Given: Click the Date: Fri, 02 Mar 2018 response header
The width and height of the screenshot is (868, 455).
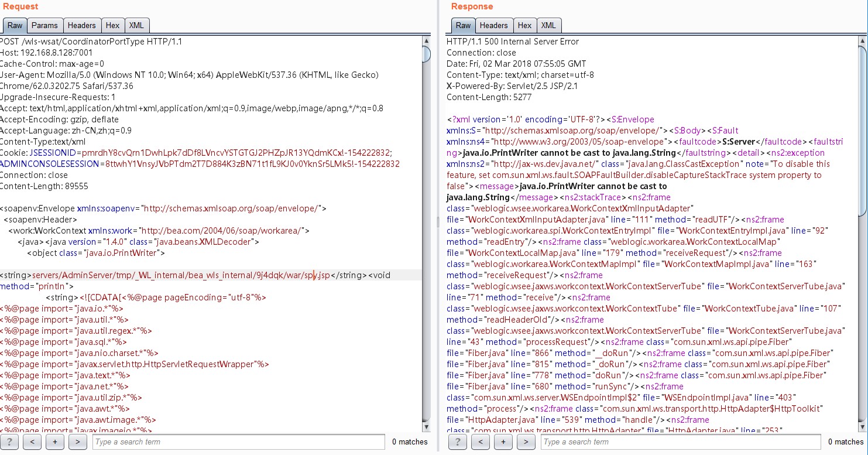Looking at the screenshot, I should pos(516,64).
